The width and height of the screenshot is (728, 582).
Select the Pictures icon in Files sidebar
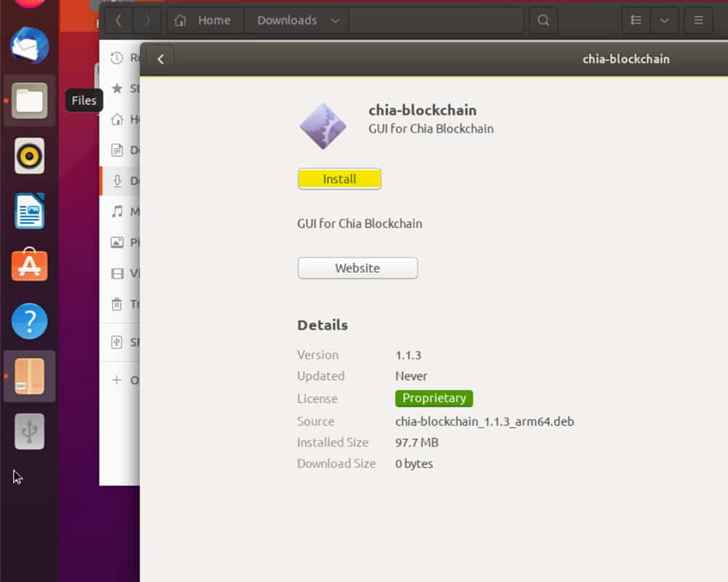117,242
